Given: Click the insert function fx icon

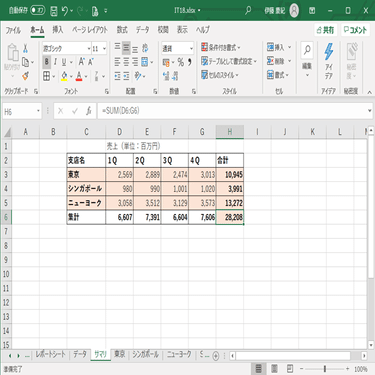Looking at the screenshot, I should [89, 111].
